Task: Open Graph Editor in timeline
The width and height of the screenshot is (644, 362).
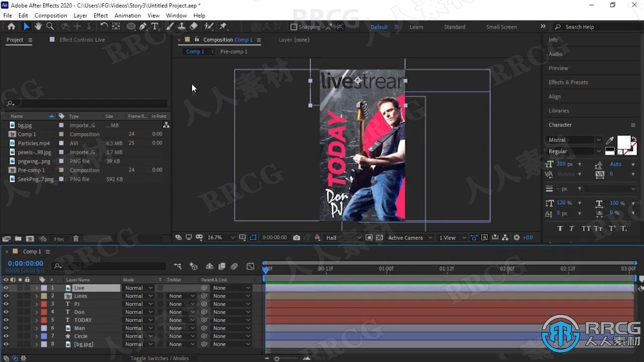Action: [x=251, y=266]
